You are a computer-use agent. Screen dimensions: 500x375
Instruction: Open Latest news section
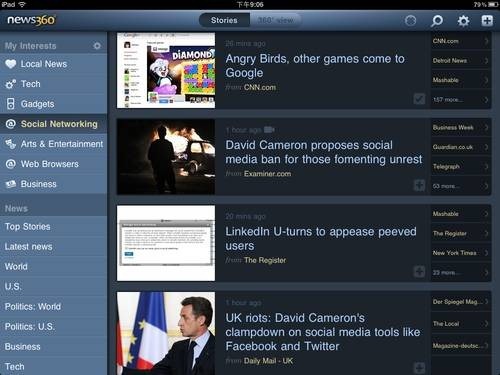53,247
